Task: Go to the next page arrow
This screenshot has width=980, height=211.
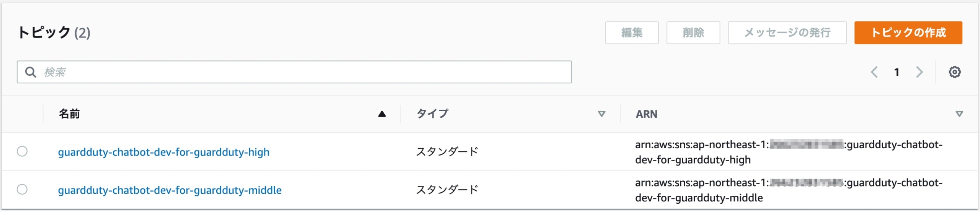Action: pyautogui.click(x=919, y=72)
